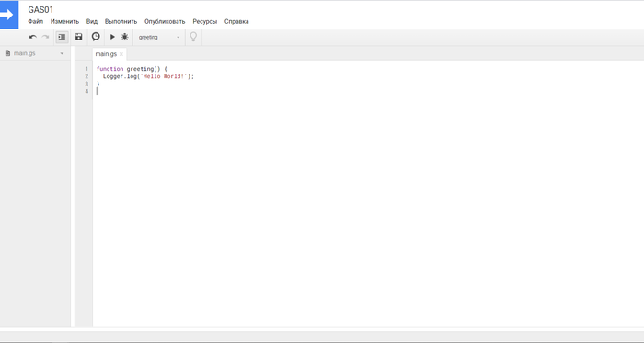
Task: Click the light bulb hint icon
Action: pos(193,37)
